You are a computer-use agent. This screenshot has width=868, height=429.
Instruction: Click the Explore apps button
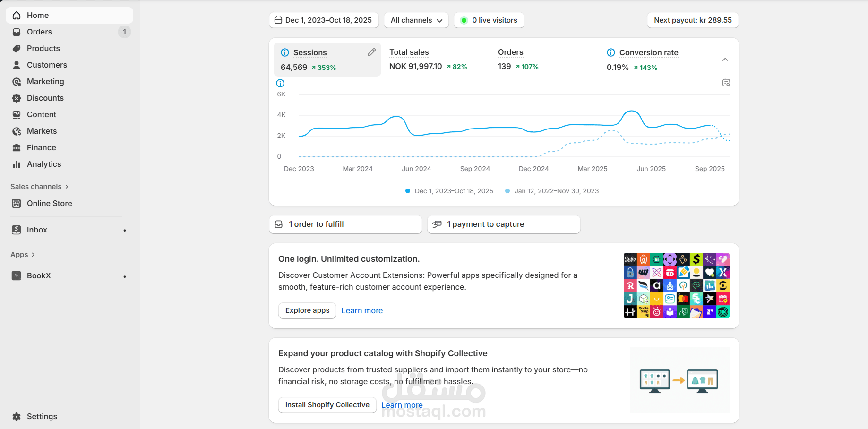tap(307, 310)
